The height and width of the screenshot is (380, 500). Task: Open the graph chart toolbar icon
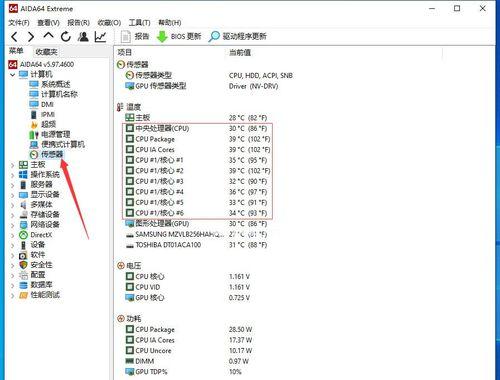point(101,36)
